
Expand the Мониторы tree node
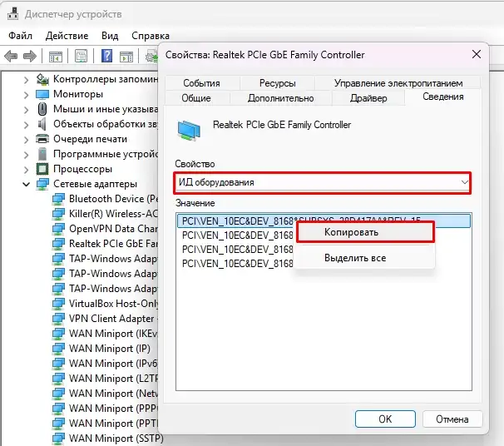26,94
